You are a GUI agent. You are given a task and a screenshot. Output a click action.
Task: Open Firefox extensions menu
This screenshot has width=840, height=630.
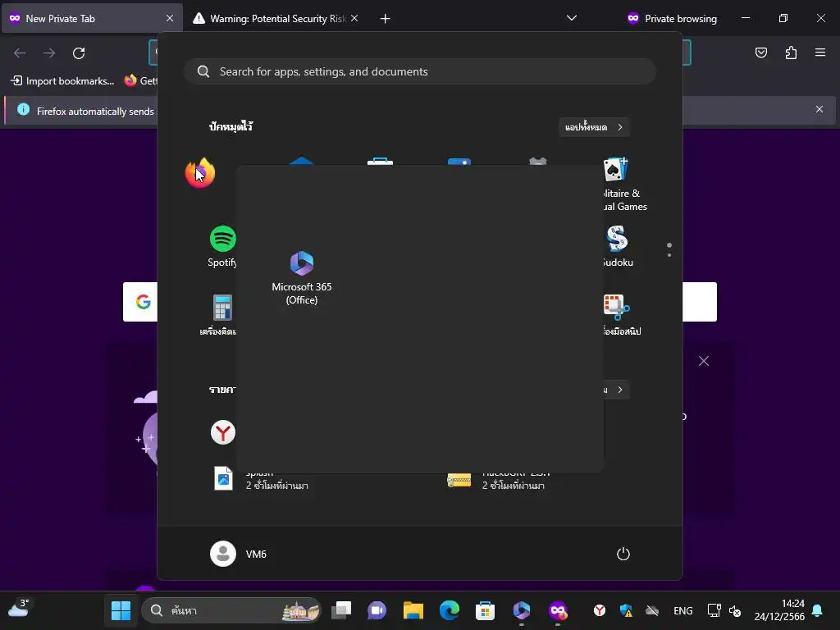tap(792, 52)
